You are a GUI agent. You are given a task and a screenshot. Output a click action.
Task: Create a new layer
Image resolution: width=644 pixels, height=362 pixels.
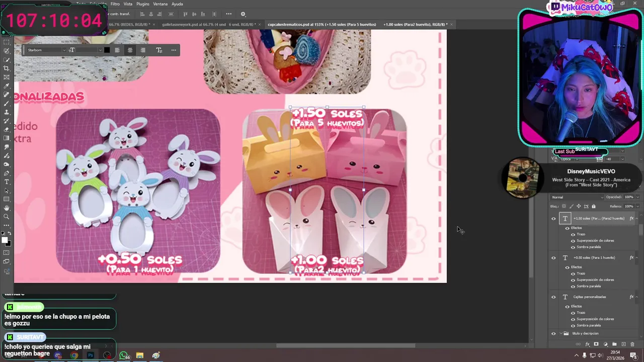click(x=623, y=344)
